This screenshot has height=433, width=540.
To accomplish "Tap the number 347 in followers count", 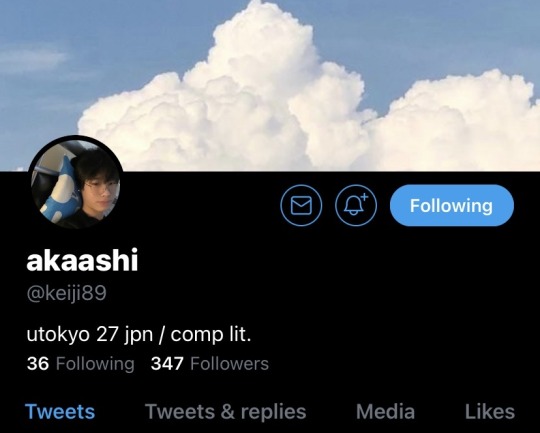I will [x=167, y=364].
